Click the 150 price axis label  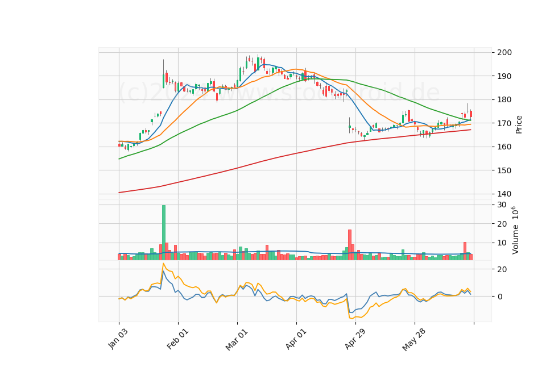[x=504, y=170]
